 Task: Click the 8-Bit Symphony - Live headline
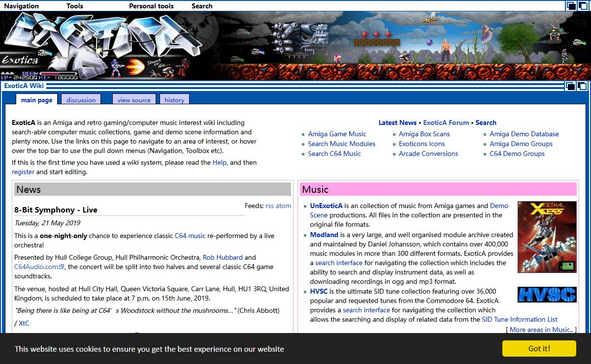pyautogui.click(x=56, y=210)
